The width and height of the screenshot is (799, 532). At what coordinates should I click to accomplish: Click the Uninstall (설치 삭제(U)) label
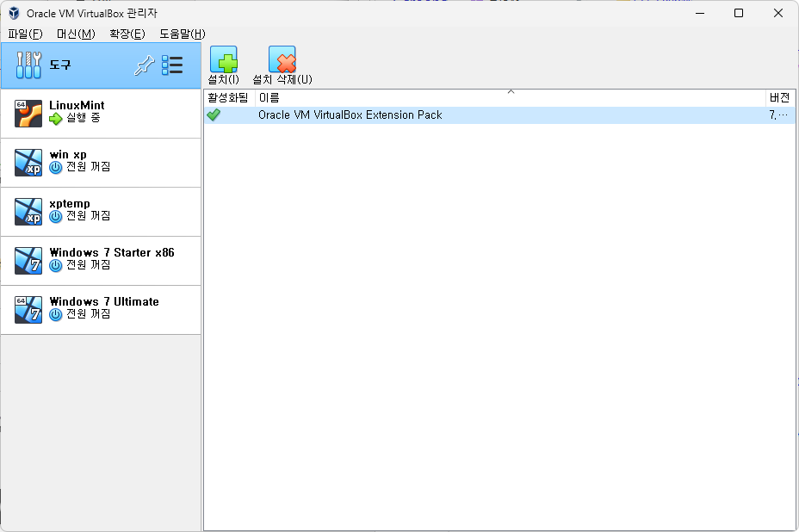point(282,79)
